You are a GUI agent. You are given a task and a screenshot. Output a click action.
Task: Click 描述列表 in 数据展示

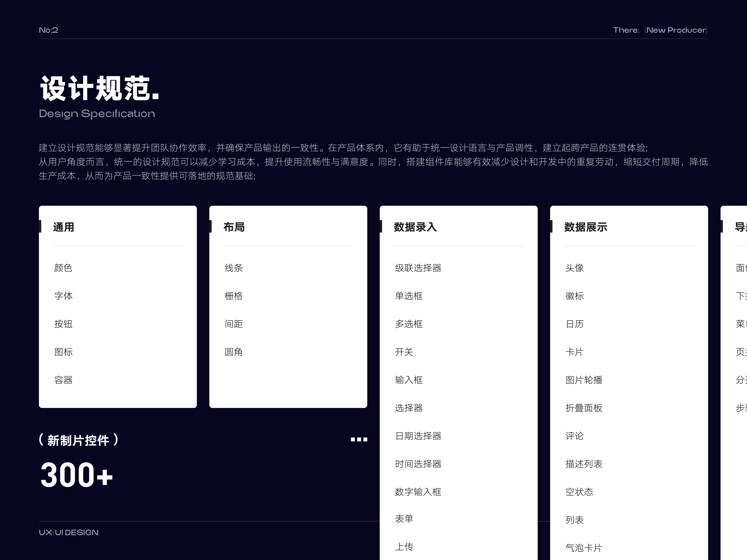click(x=584, y=464)
